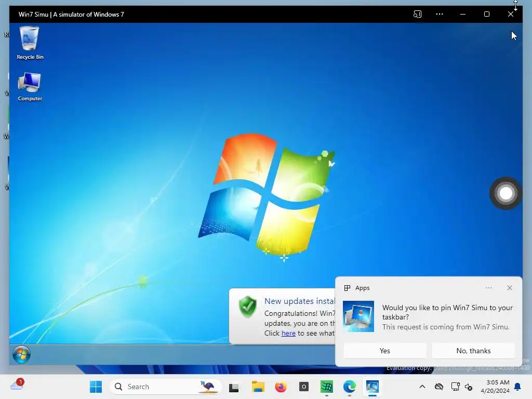532x399 pixels.
Task: Expand the hidden system tray icons
Action: pyautogui.click(x=422, y=387)
